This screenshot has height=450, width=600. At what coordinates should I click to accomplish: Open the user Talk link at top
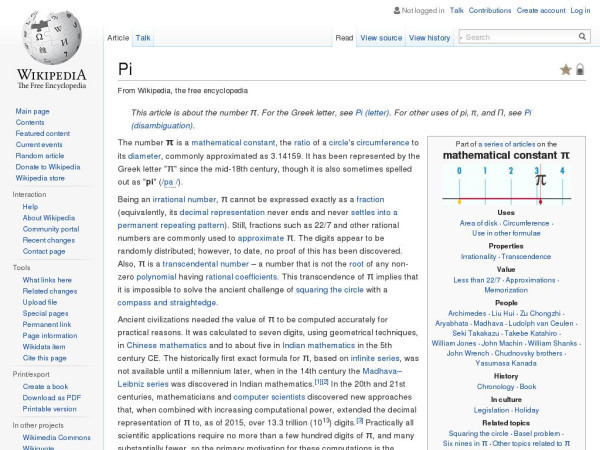[457, 10]
